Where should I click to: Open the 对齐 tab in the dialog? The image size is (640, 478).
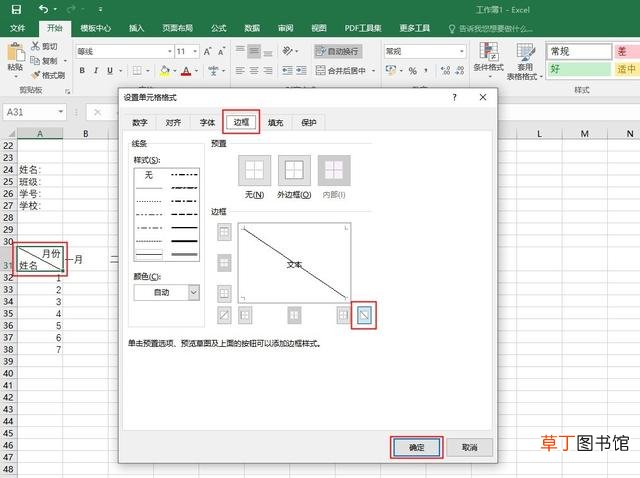pyautogui.click(x=173, y=122)
